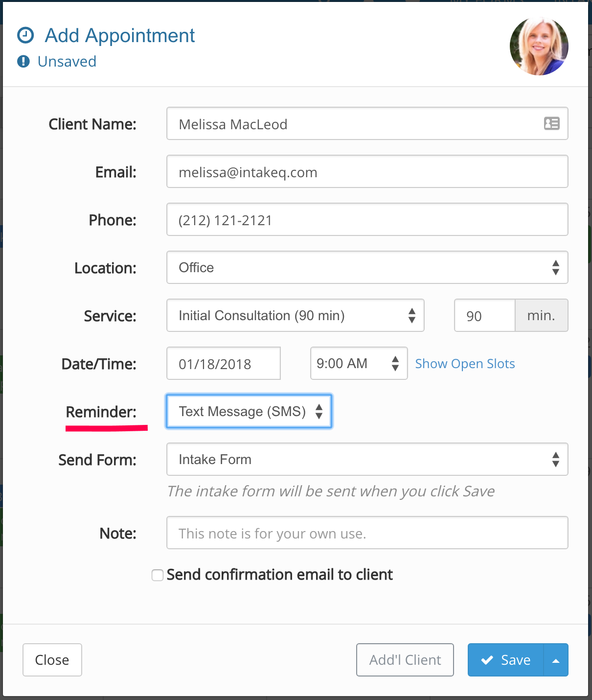Click the Send Form: label
Image resolution: width=592 pixels, height=700 pixels.
(x=97, y=460)
